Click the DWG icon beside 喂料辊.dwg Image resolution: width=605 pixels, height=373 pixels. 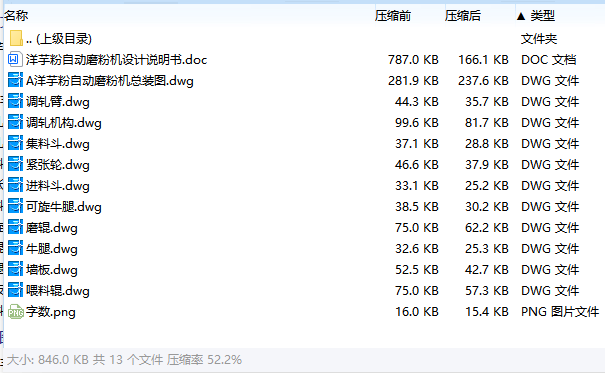[x=15, y=290]
